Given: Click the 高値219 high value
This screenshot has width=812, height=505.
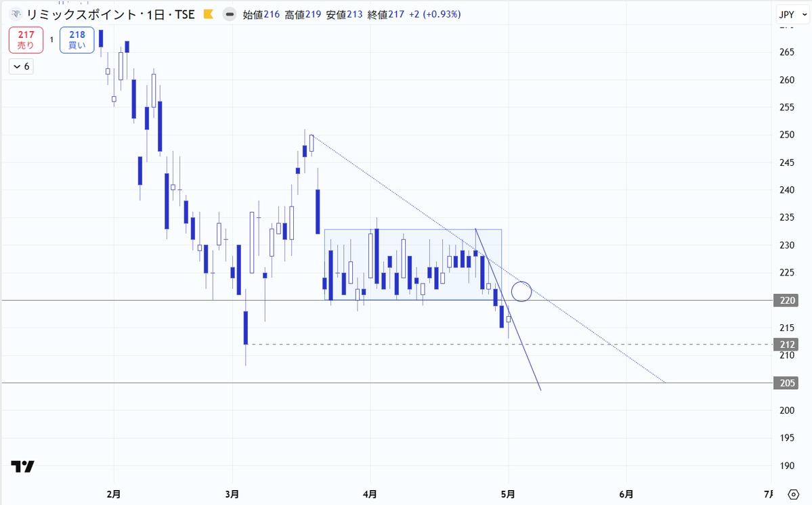Looking at the screenshot, I should [x=303, y=14].
